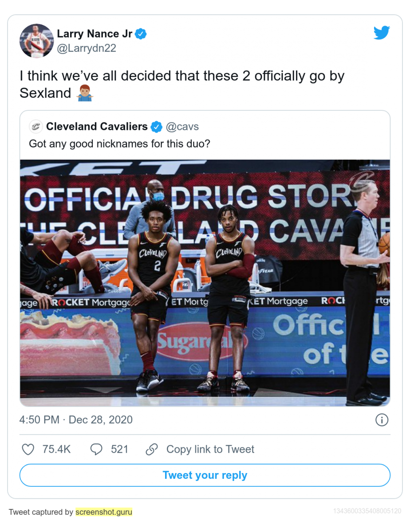The image size is (410, 532).
Task: Open the quoted tweet basketball photo
Action: pos(205,283)
